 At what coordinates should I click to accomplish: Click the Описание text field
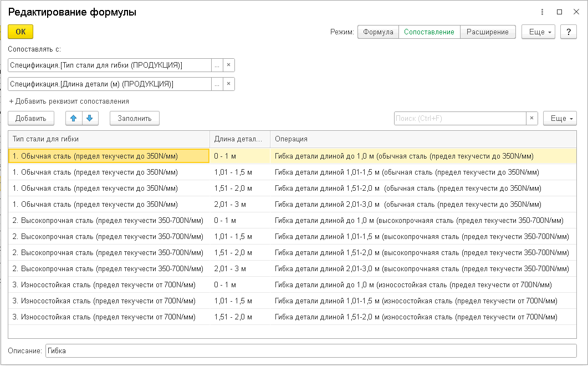coord(310,351)
